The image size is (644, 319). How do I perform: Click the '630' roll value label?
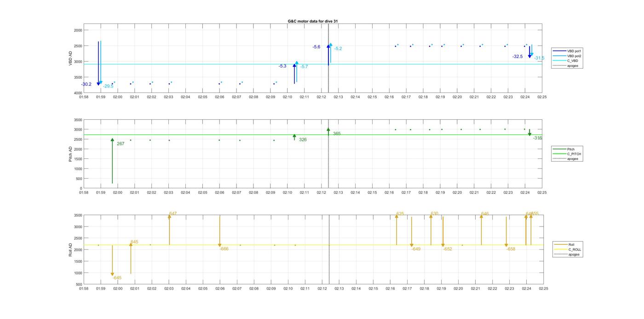[435, 214]
